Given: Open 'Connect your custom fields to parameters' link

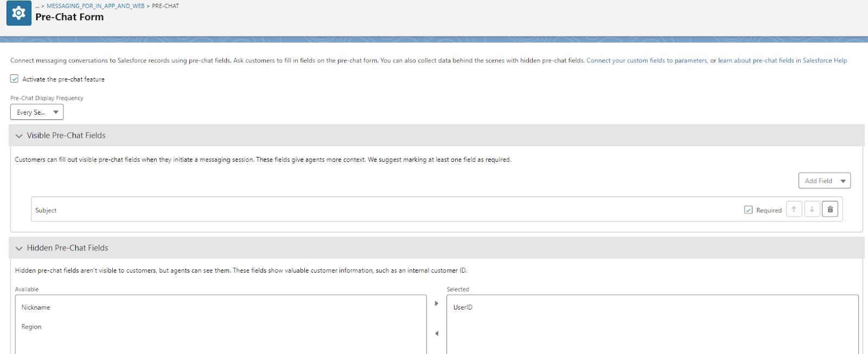Looking at the screenshot, I should coord(647,61).
